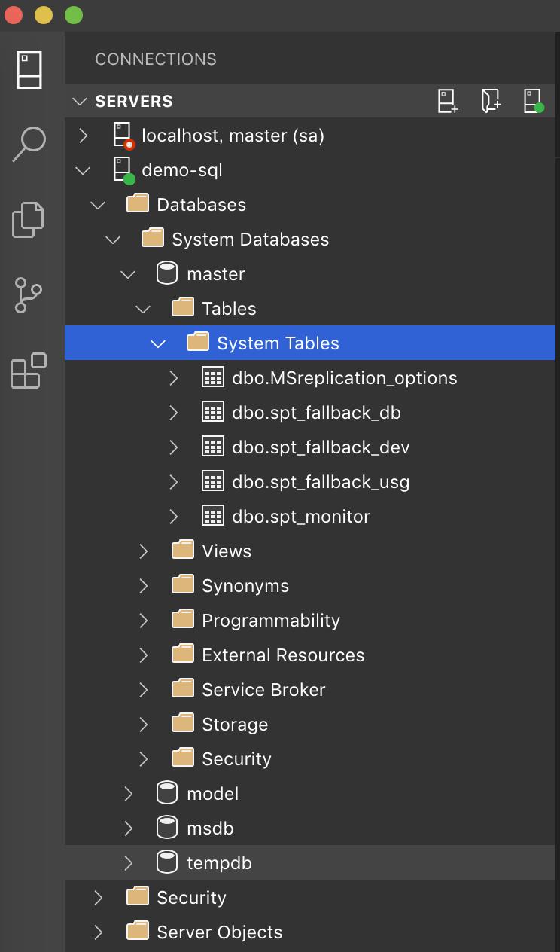Viewport: 560px width, 952px height.
Task: Open the Extensions view icon
Action: coord(29,370)
